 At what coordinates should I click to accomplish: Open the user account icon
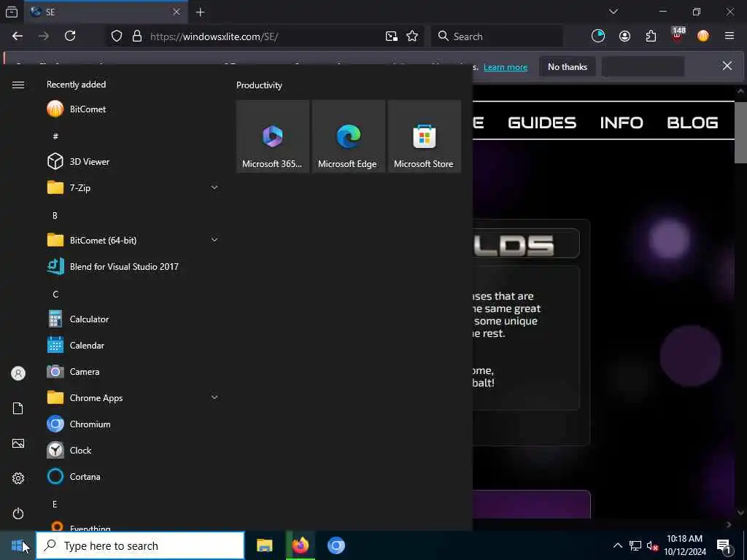pos(18,373)
